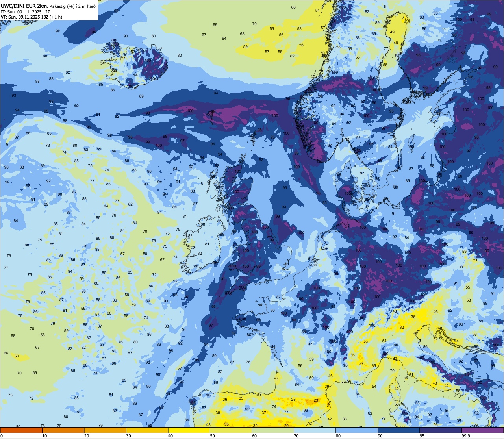Viewport: 504px width, 439px height.
Task: Click the map value '28' in Spain
Action: (293, 400)
